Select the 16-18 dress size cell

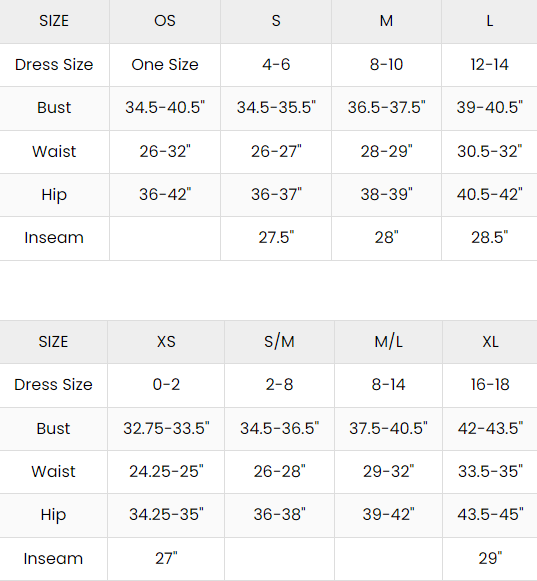[490, 385]
